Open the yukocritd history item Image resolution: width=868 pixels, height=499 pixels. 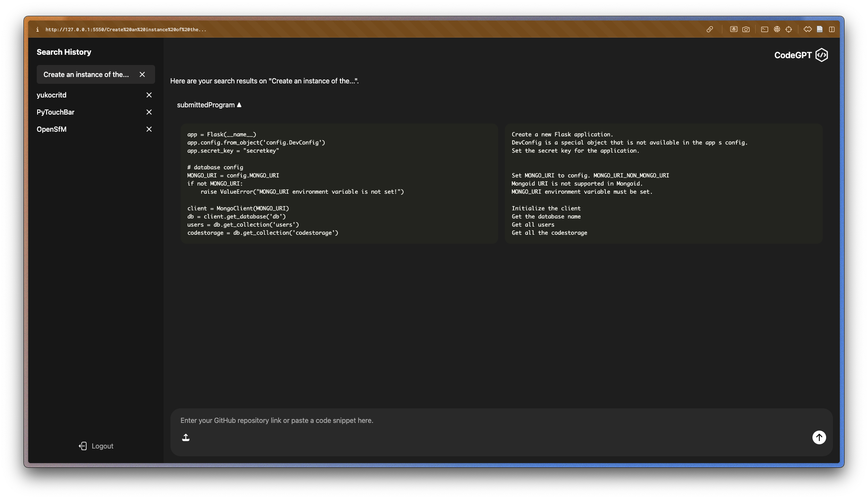pyautogui.click(x=52, y=95)
